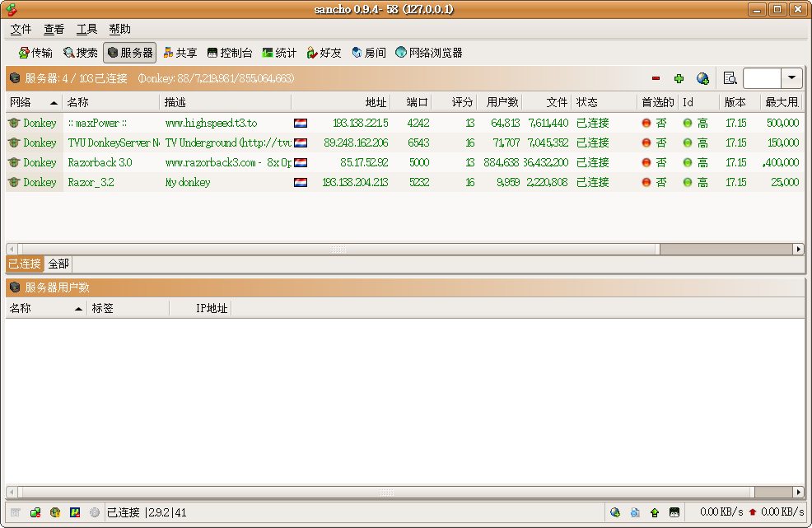The height and width of the screenshot is (528, 812).
Task: Open the 工具 menu
Action: [x=86, y=30]
